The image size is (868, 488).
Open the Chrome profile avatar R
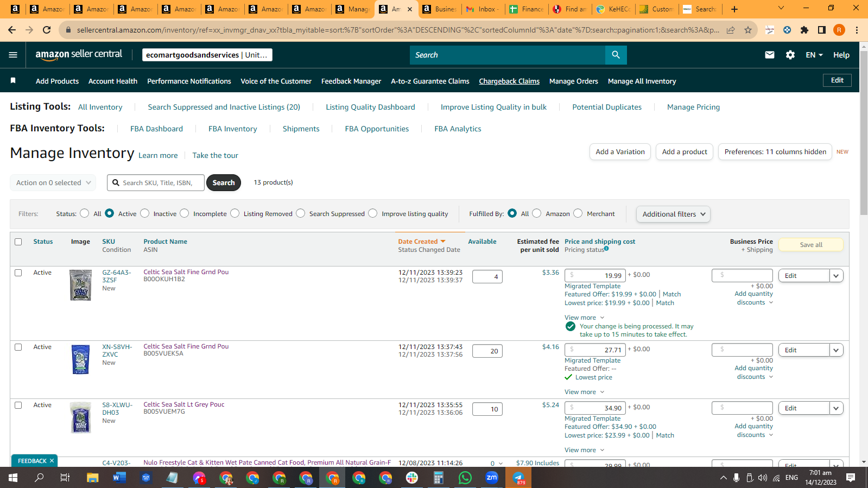[x=839, y=30]
